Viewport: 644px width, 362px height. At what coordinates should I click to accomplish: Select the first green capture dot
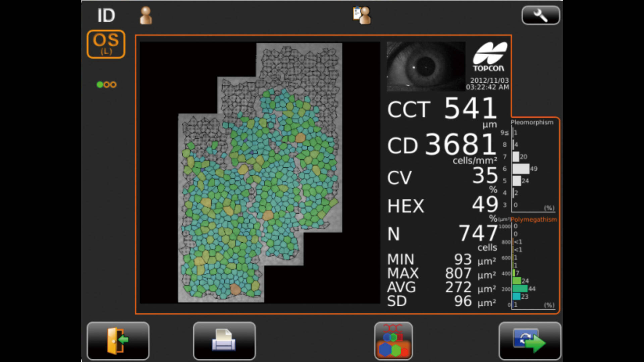100,84
